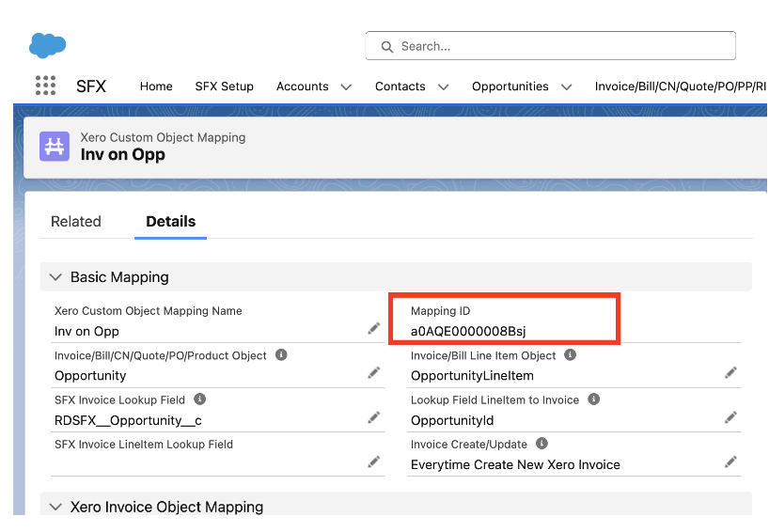Click the 'Xero Custom Object Mapping' header label
The image size is (769, 532).
pyautogui.click(x=163, y=137)
